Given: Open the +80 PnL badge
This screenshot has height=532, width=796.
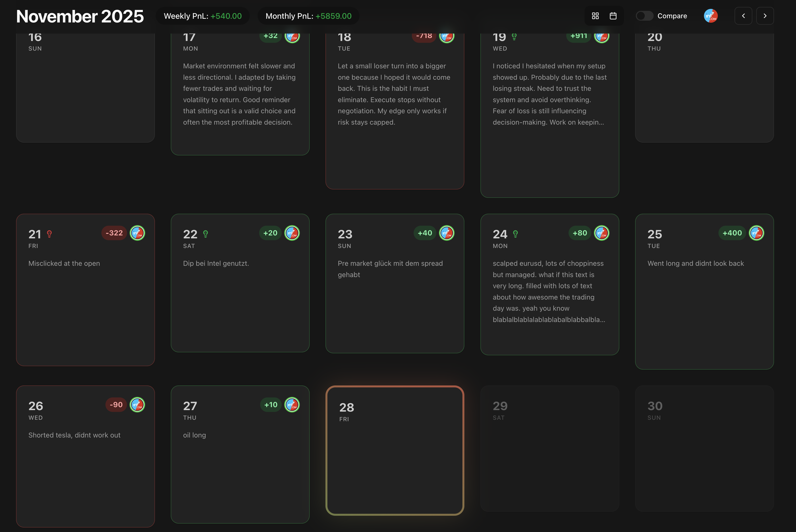Looking at the screenshot, I should (580, 233).
